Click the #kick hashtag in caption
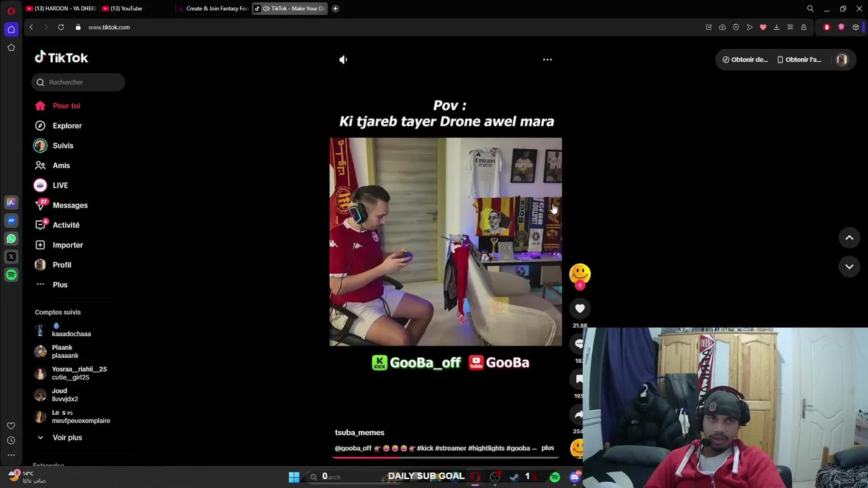 point(425,448)
